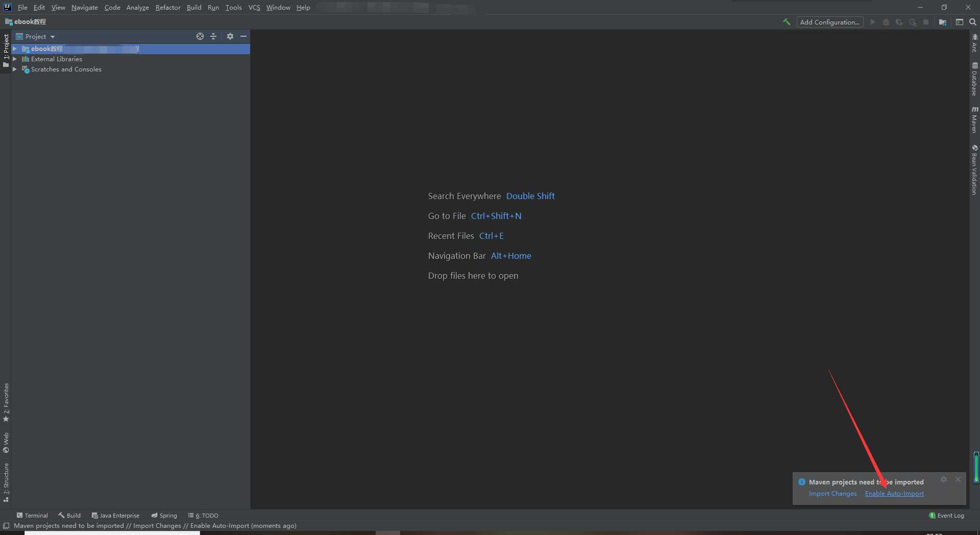
Task: Click the locate target crosshair icon
Action: click(x=200, y=36)
